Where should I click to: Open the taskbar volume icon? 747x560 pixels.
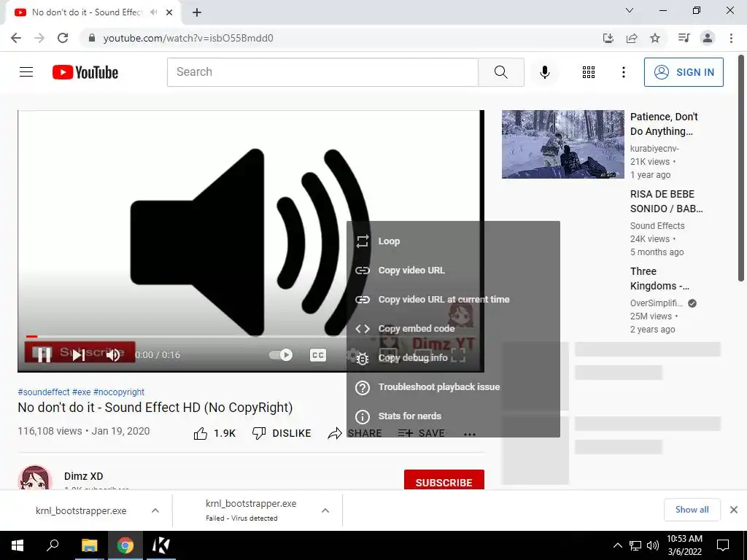pos(653,545)
